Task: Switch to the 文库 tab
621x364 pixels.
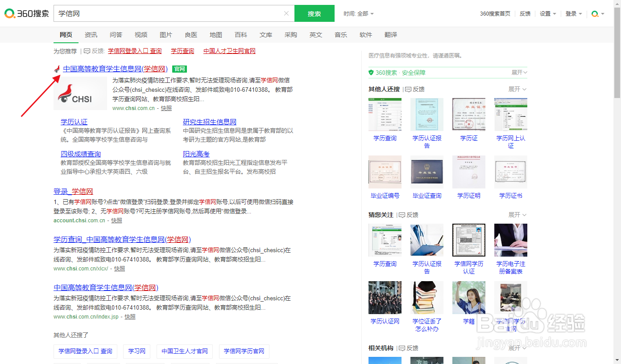Action: click(266, 35)
